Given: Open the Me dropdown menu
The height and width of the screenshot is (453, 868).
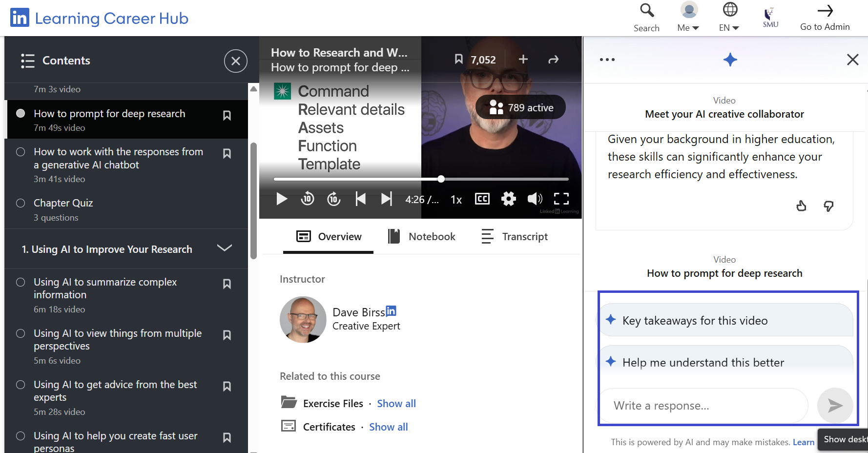Looking at the screenshot, I should pyautogui.click(x=688, y=28).
